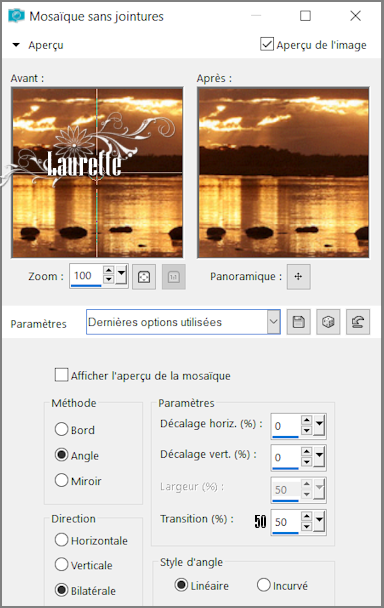Save preset with floppy disk icon
Screen dimensions: 384x608
[298, 322]
